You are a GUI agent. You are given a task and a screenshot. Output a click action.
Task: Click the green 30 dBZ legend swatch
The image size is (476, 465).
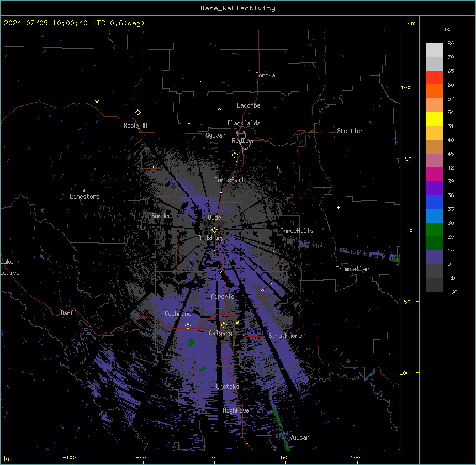pos(434,230)
